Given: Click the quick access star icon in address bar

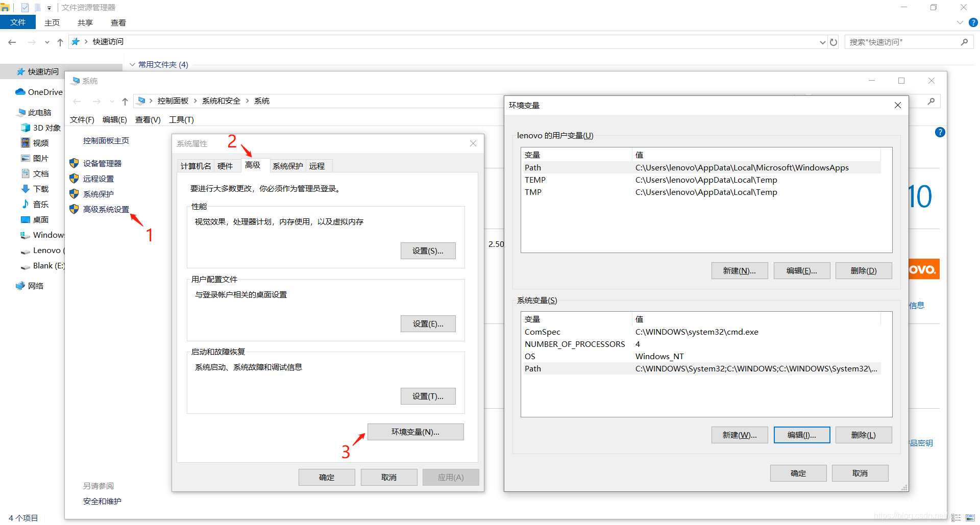Looking at the screenshot, I should point(76,42).
